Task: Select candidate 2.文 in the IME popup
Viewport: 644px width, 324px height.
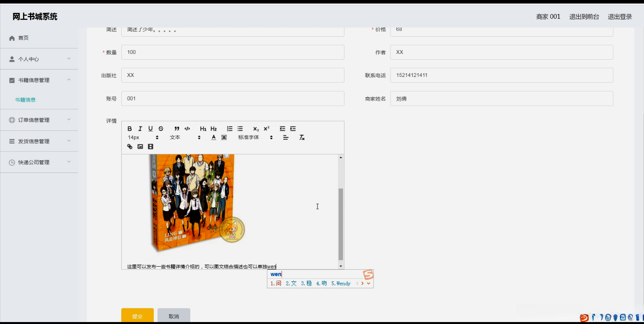Action: pos(291,283)
